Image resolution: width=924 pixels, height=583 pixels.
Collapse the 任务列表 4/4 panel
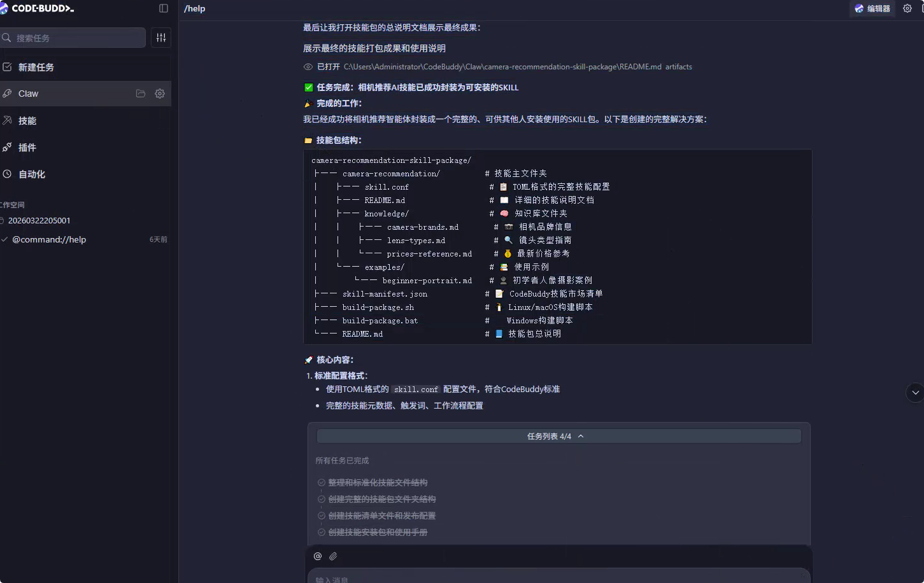(558, 436)
